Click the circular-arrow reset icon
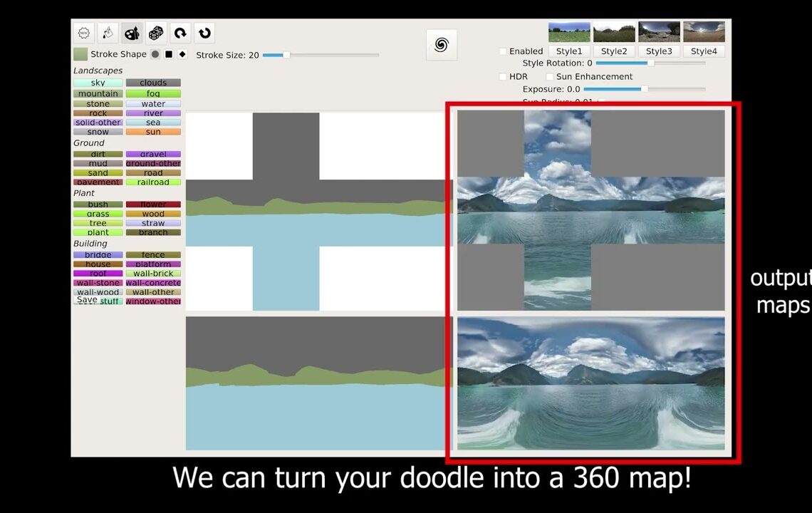This screenshot has height=513, width=812. [204, 33]
